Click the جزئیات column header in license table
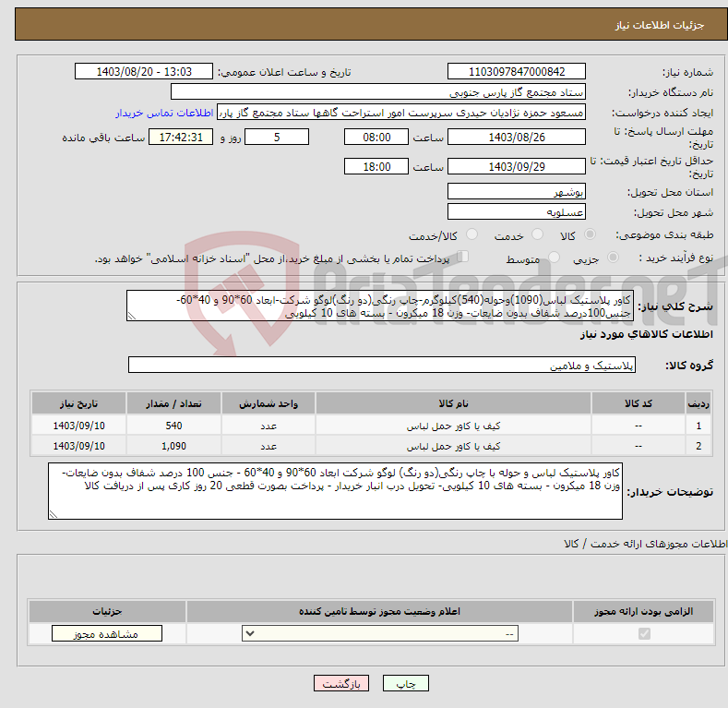Viewport: 728px width, 708px height. tap(107, 611)
